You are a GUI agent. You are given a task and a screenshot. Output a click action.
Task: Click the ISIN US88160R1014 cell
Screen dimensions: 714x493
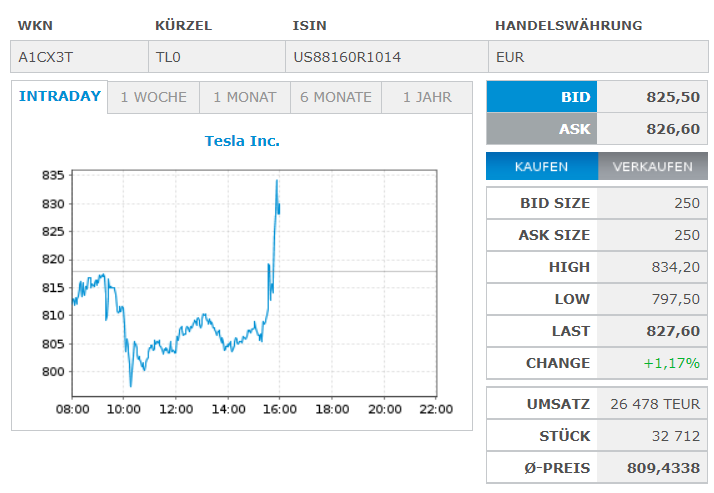347,57
